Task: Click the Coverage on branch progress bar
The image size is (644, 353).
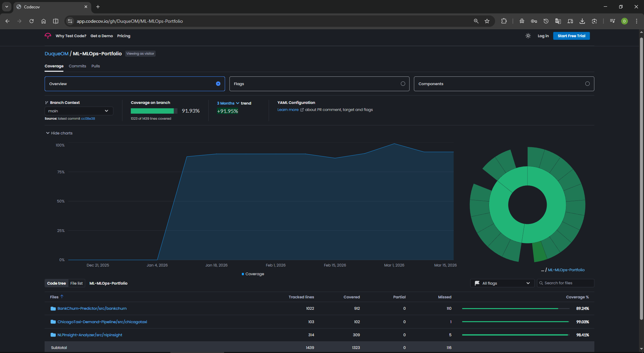Action: point(154,111)
